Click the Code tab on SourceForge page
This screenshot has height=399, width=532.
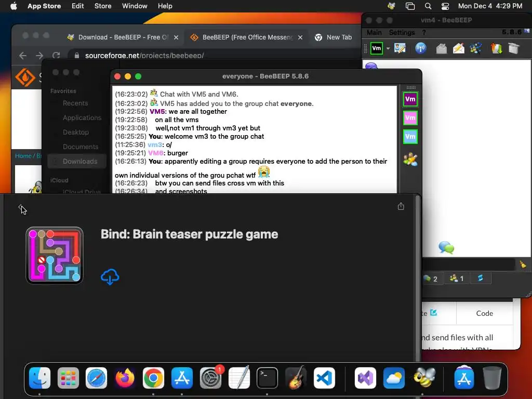(x=485, y=313)
